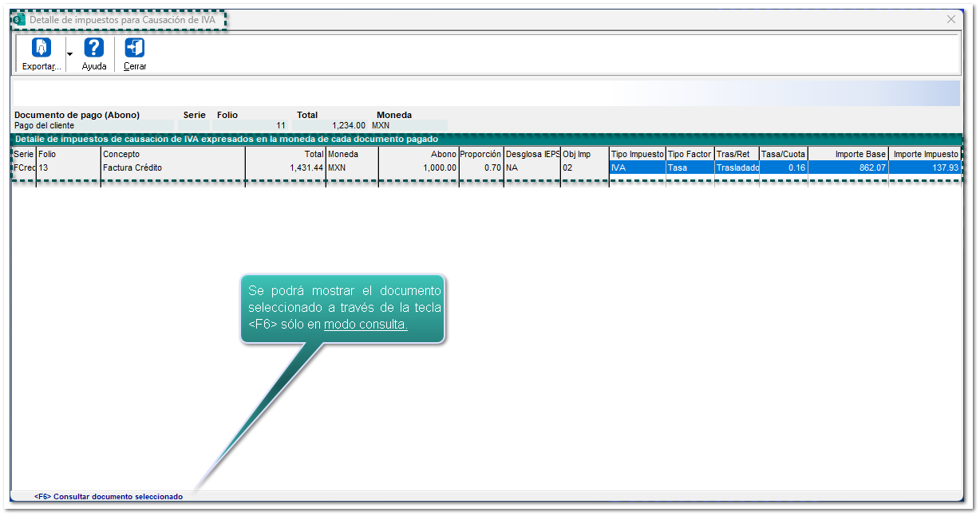Image resolution: width=980 pixels, height=516 pixels.
Task: Click the Exportar toolbar icon
Action: click(41, 49)
